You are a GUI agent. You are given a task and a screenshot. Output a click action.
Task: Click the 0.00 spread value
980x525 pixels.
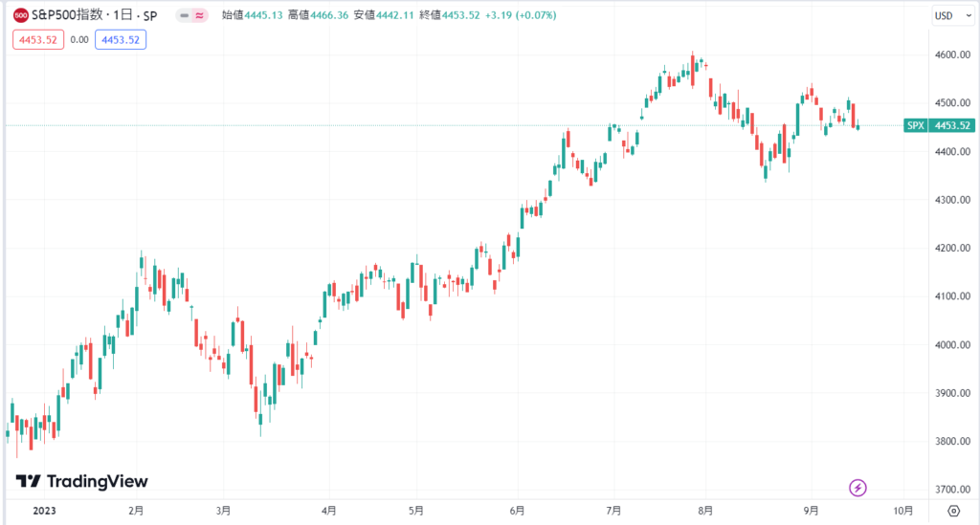tap(79, 40)
